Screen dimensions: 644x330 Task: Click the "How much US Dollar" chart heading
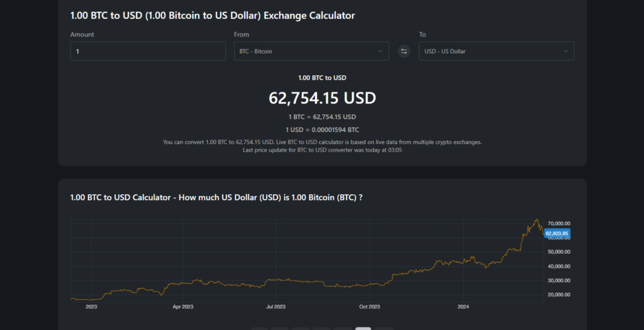(x=216, y=197)
